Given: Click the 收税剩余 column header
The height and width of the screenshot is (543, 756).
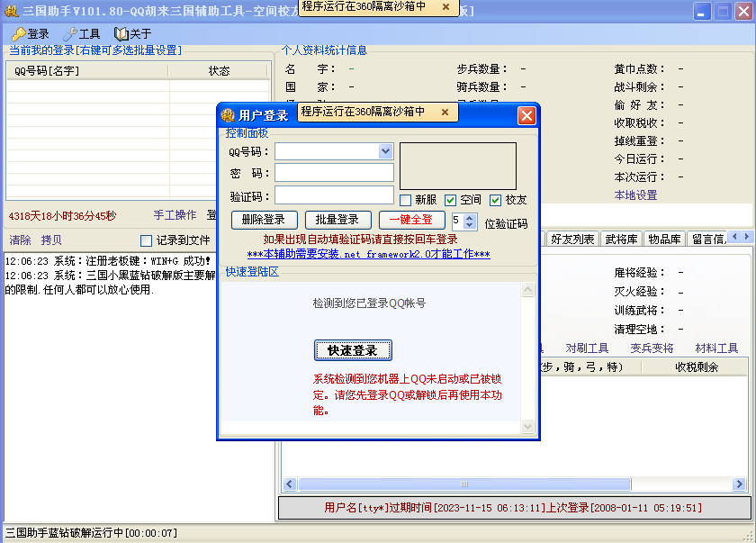Looking at the screenshot, I should coord(696,367).
